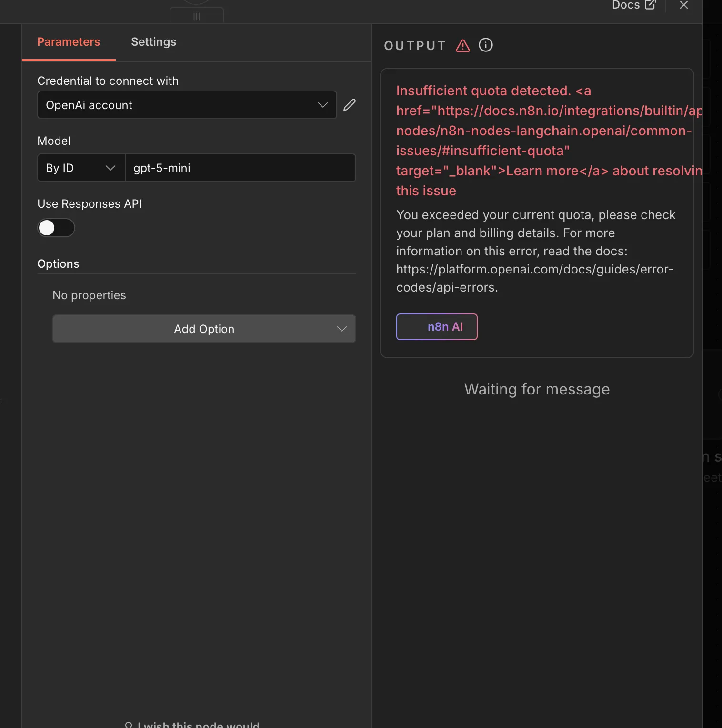Viewport: 722px width, 728px height.
Task: Click the info circle icon beside OUTPUT
Action: coord(485,45)
